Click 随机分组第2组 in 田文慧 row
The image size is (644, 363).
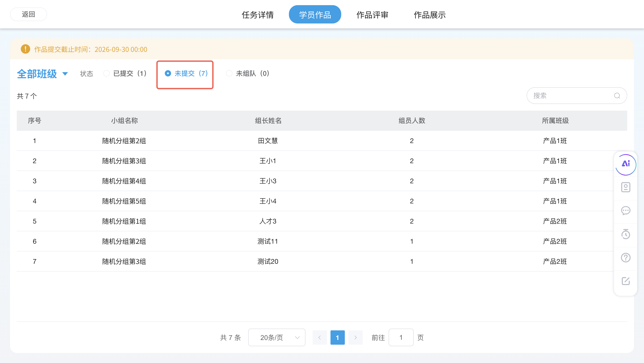point(124,141)
